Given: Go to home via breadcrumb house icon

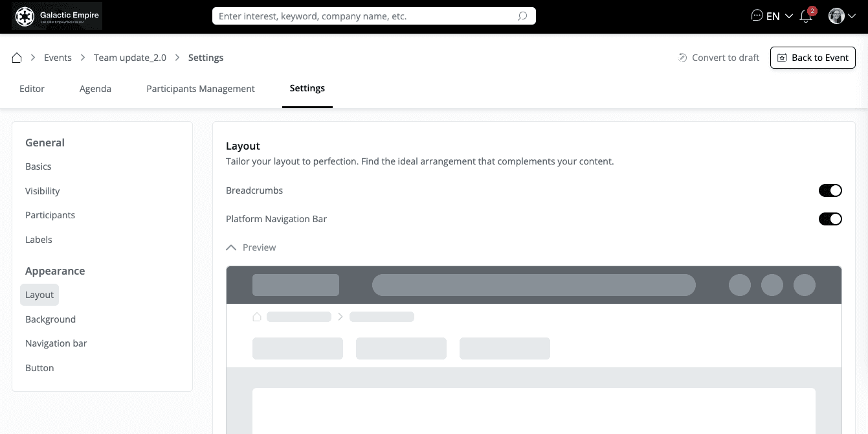Looking at the screenshot, I should coord(17,58).
